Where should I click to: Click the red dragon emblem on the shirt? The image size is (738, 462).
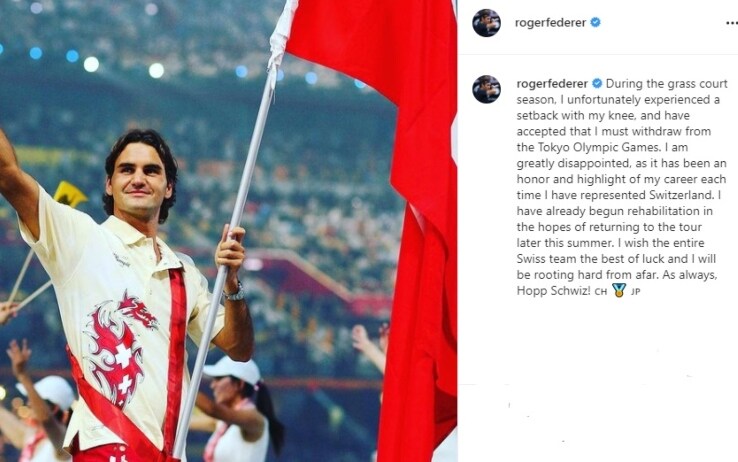point(121,348)
